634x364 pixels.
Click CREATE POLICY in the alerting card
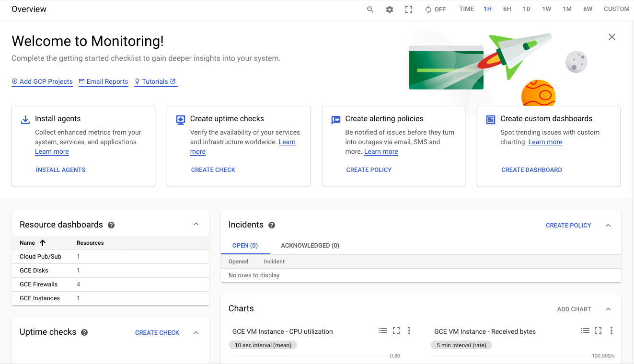(x=369, y=170)
